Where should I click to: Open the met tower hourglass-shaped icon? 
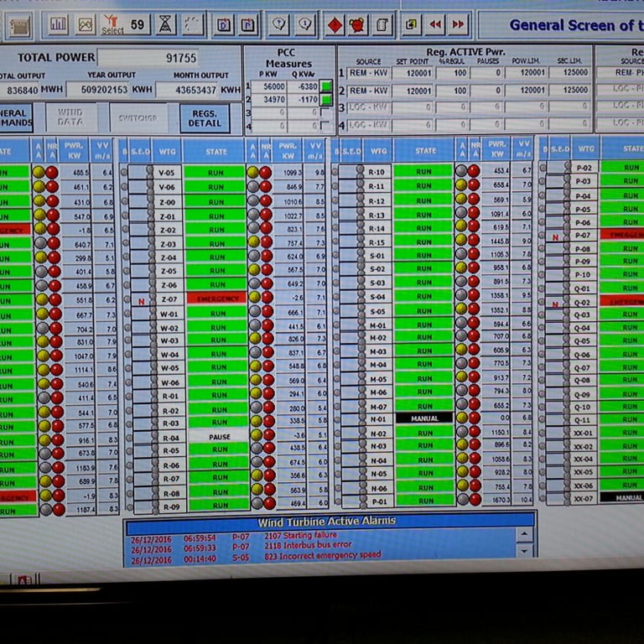pyautogui.click(x=164, y=24)
